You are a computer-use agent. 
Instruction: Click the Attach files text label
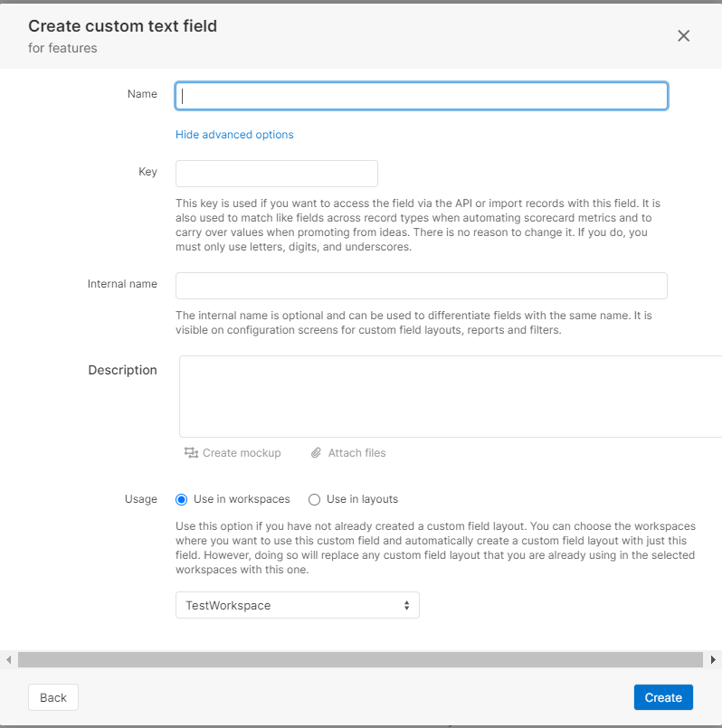(356, 453)
